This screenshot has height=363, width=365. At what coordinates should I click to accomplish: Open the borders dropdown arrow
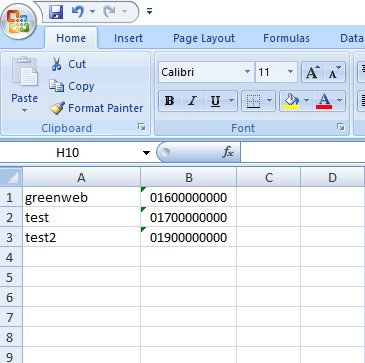coord(270,101)
